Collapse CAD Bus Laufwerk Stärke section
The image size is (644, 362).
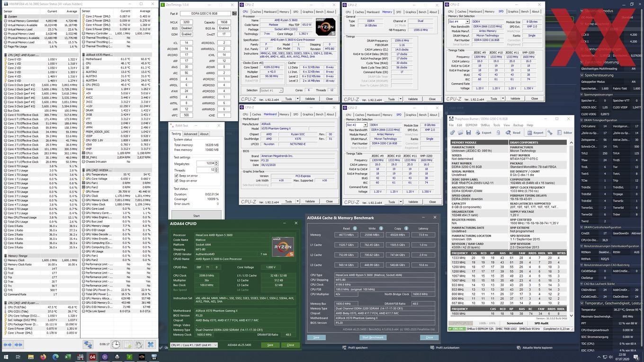(x=582, y=284)
